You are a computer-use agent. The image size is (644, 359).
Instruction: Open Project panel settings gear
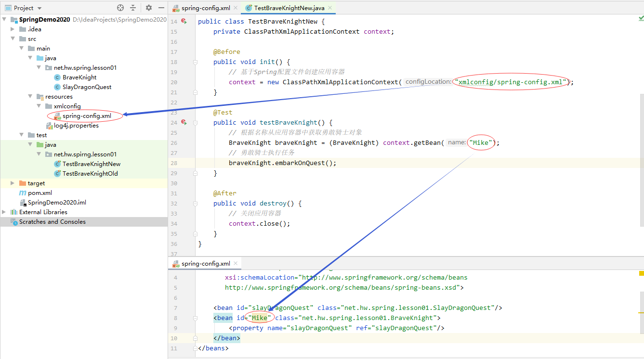coord(149,8)
